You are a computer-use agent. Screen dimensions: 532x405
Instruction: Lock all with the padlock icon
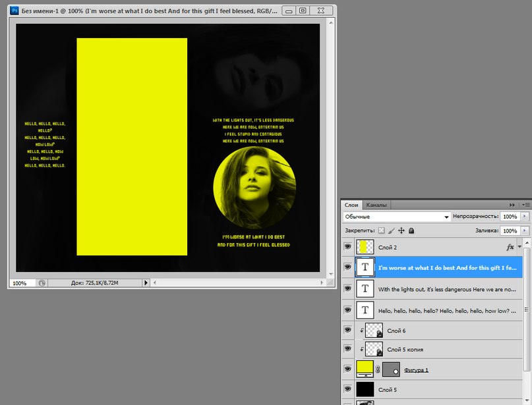click(411, 230)
